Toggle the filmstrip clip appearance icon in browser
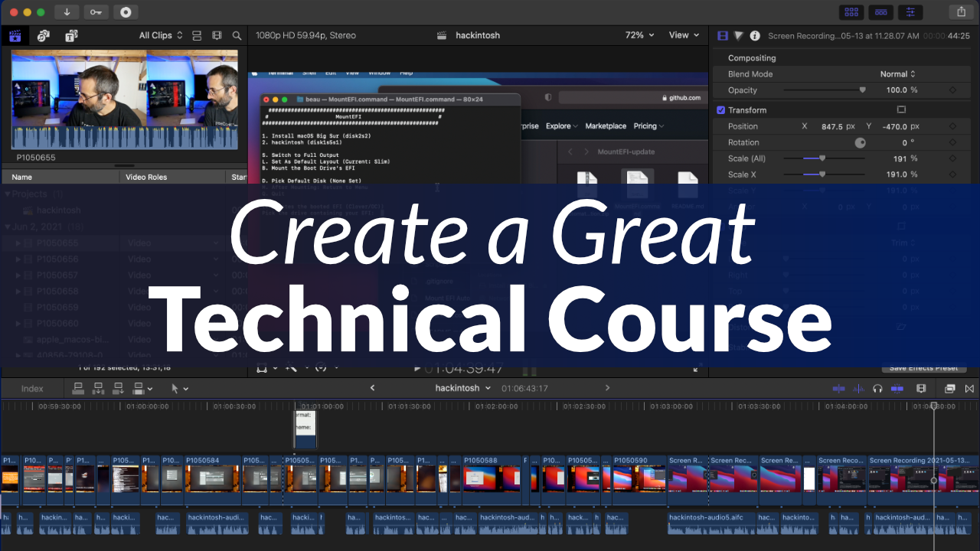This screenshot has height=551, width=980. pyautogui.click(x=217, y=35)
